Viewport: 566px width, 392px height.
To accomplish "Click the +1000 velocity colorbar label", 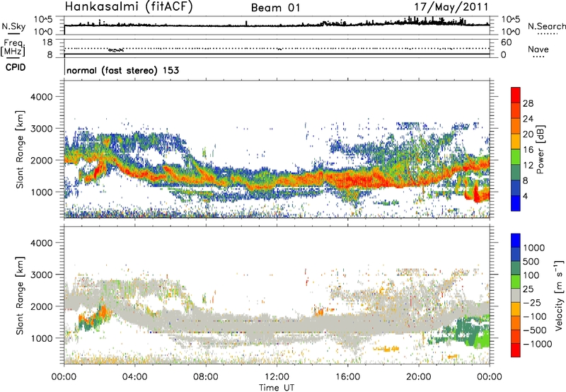I will (x=533, y=248).
